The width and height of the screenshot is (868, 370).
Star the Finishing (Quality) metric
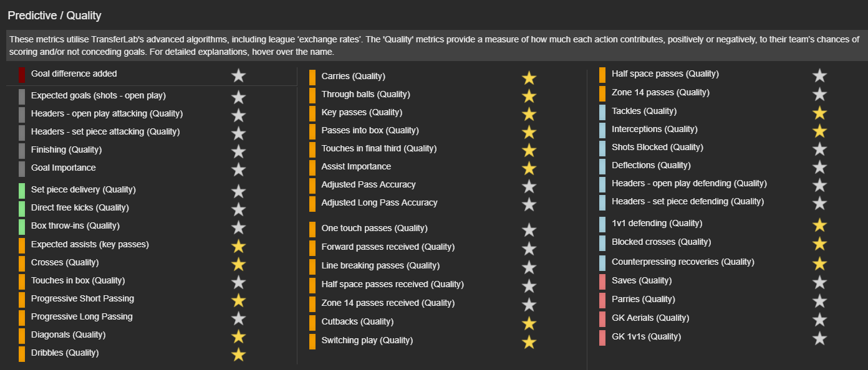tap(238, 152)
